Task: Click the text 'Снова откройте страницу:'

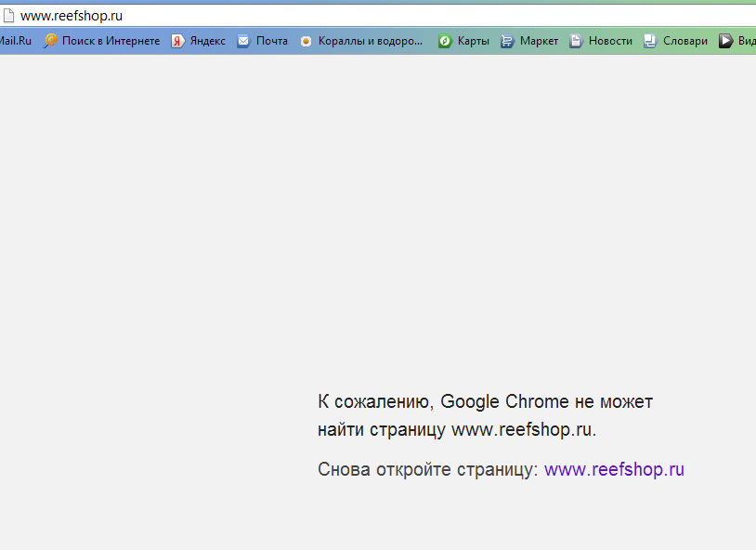Action: point(427,469)
